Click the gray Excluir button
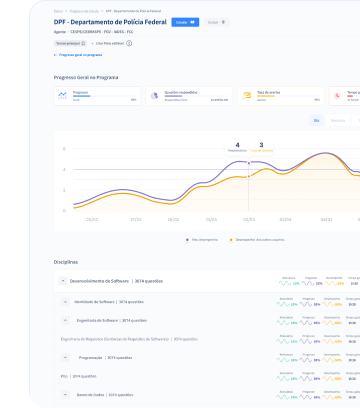 [217, 22]
